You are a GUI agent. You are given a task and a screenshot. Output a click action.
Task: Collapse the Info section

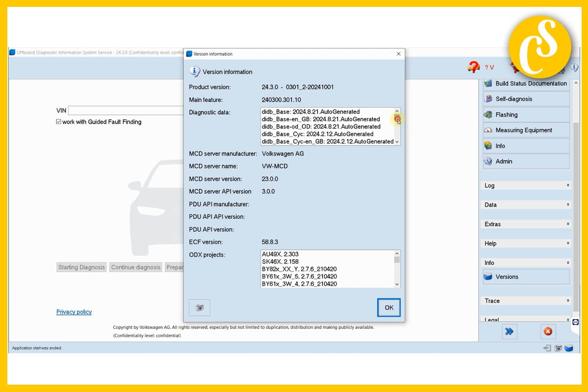526,263
